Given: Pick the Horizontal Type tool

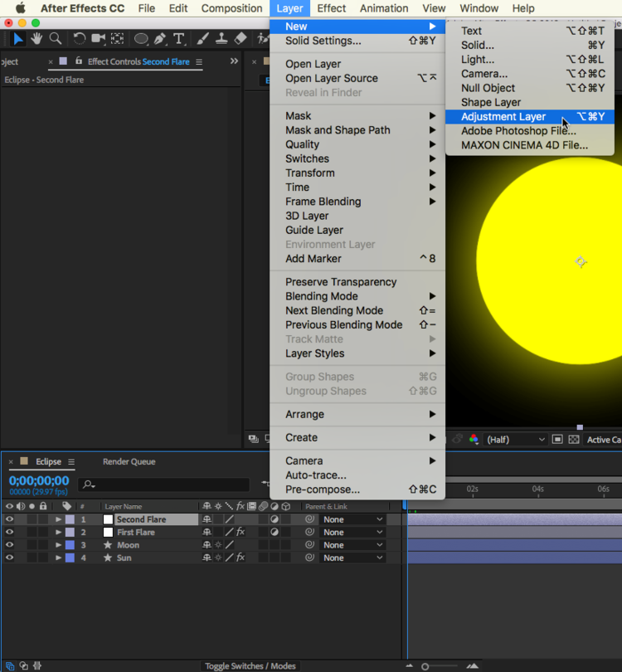Looking at the screenshot, I should point(179,39).
